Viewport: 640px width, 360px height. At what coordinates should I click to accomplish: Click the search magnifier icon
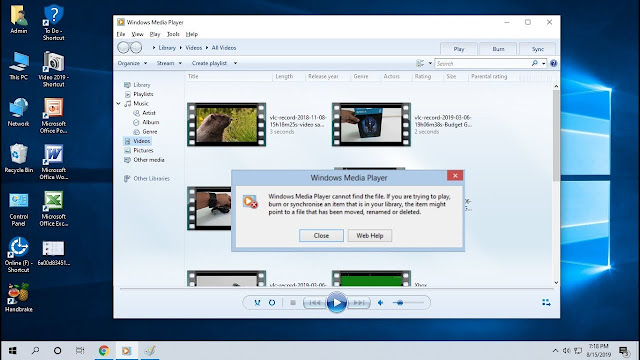(534, 63)
